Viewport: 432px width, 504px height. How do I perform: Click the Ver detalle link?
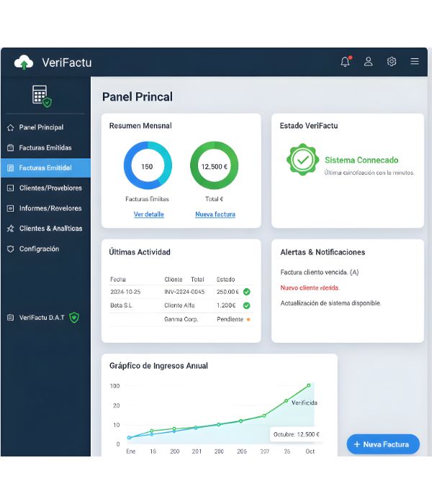148,215
